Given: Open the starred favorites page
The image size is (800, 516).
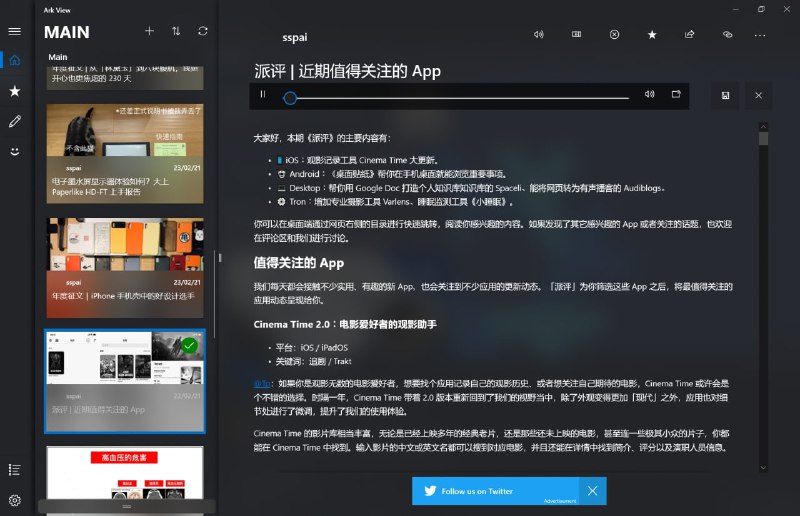Looking at the screenshot, I should tap(14, 91).
